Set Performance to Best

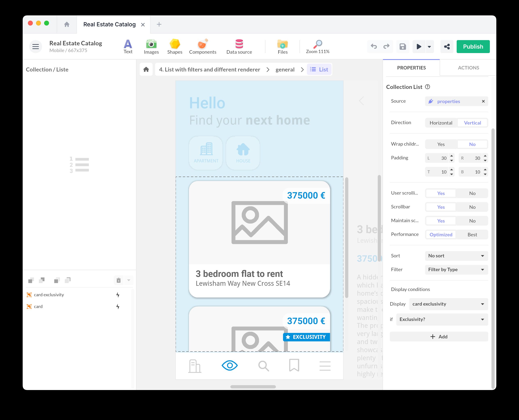[472, 235]
